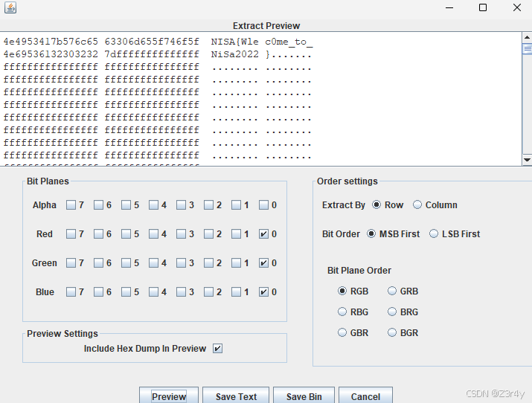The height and width of the screenshot is (403, 532).
Task: Check Red bit plane 7
Action: point(71,234)
